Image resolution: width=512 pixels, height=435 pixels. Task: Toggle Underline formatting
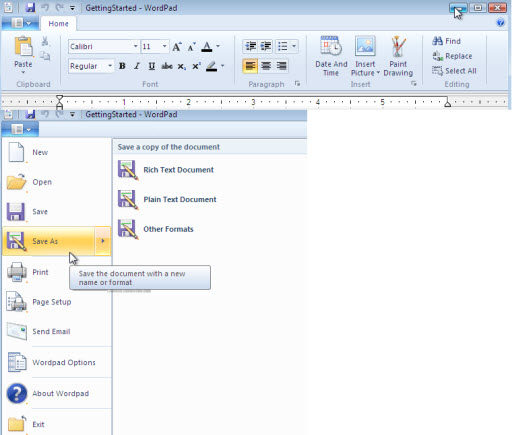(152, 66)
